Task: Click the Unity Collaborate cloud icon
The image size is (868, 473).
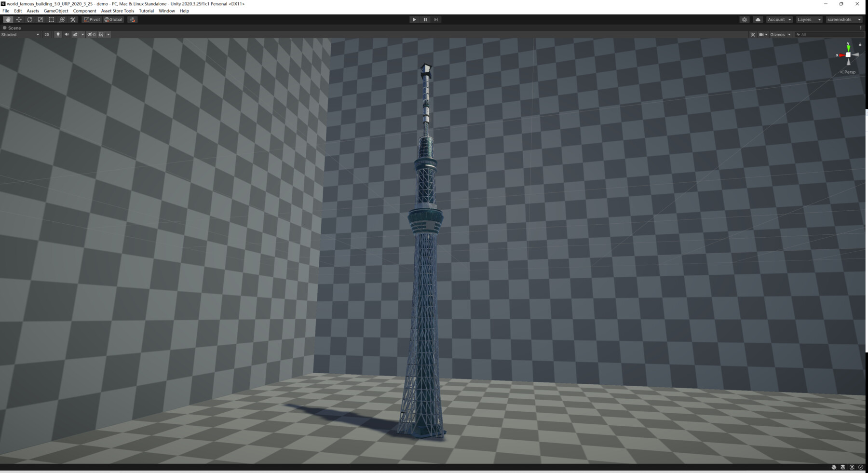Action: click(x=758, y=19)
